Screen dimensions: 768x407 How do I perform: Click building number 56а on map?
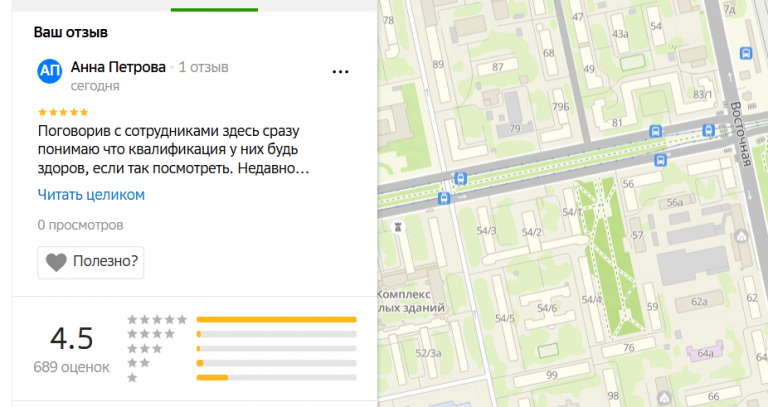674,202
